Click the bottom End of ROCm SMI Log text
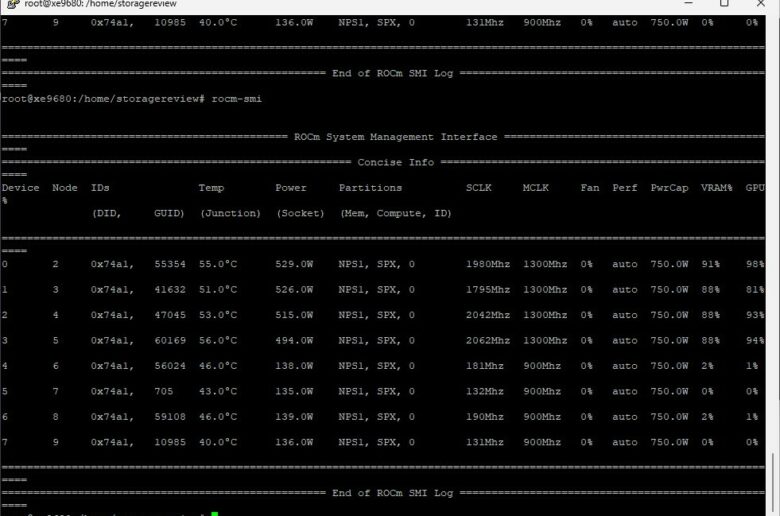 pos(392,493)
